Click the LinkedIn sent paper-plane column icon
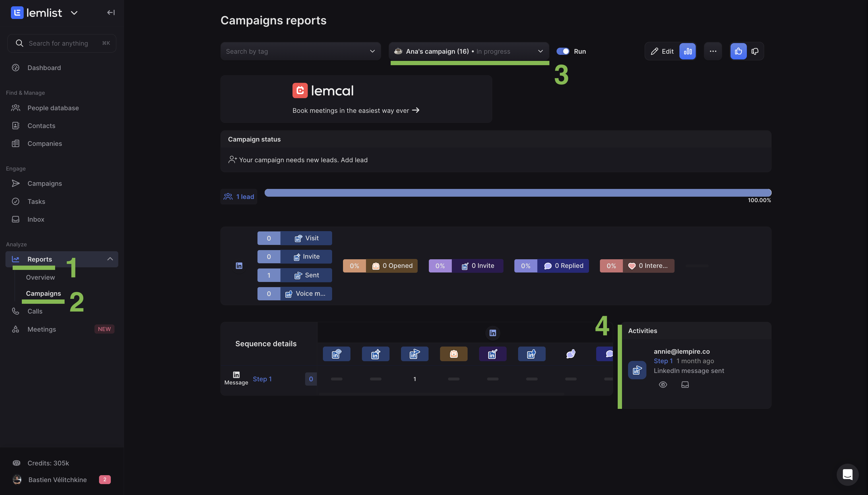868x495 pixels. tap(415, 354)
